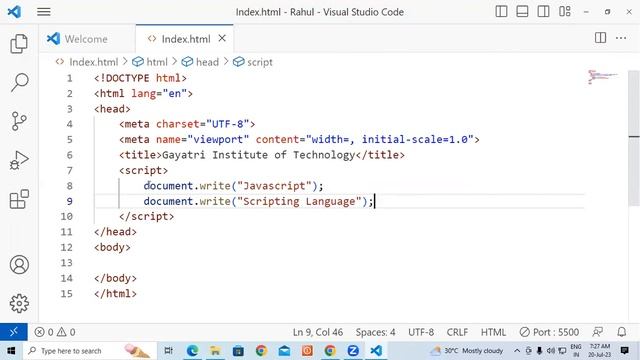Show errors and warnings count in status bar
Screen dimensions: 640x360
55,332
